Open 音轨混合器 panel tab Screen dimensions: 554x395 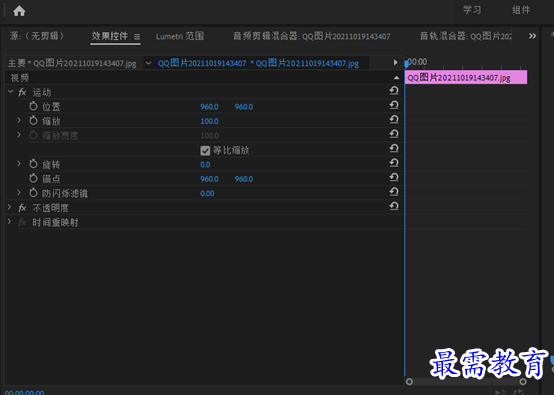pyautogui.click(x=466, y=36)
